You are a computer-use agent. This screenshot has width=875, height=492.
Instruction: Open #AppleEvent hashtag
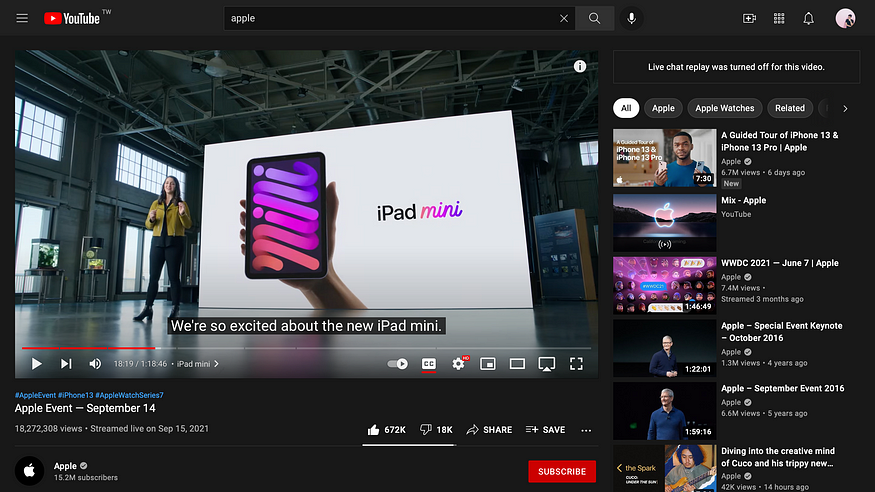[35, 395]
